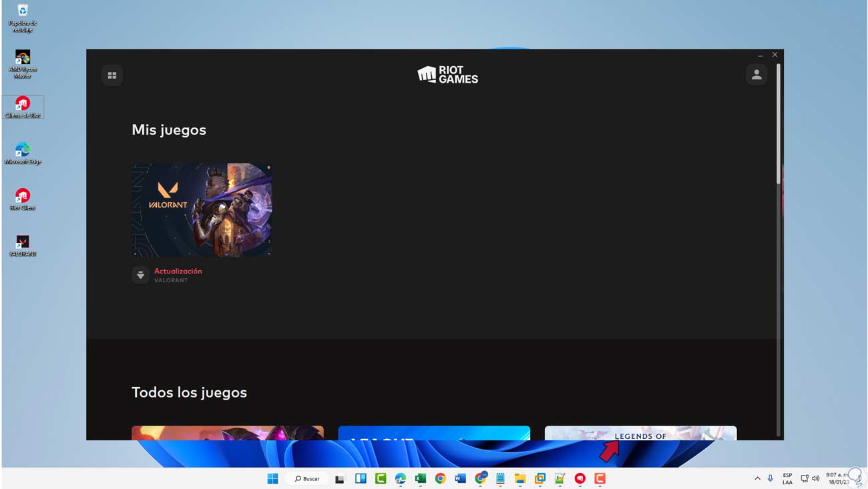This screenshot has width=868, height=489.
Task: Open the first card under Todos los juegos
Action: [x=228, y=433]
